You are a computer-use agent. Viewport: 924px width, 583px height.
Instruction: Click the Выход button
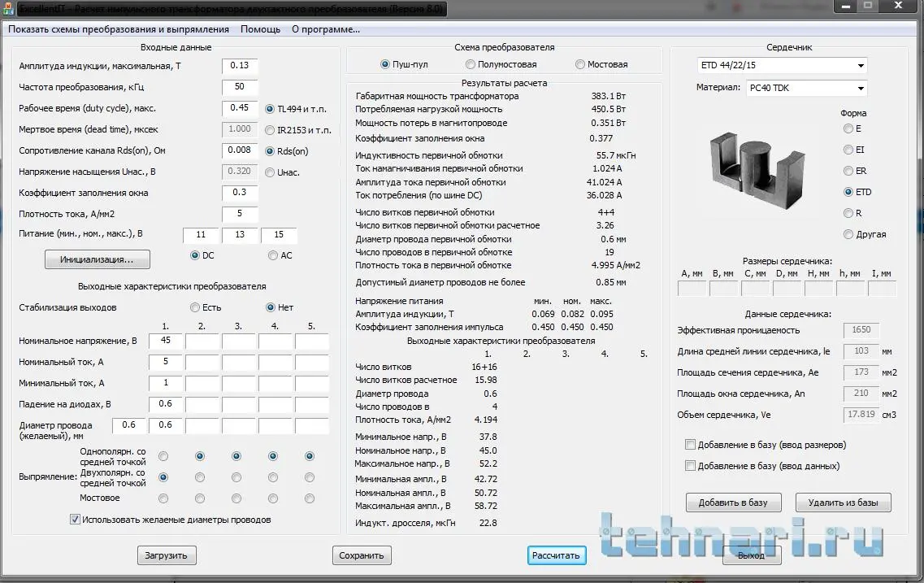tap(752, 555)
